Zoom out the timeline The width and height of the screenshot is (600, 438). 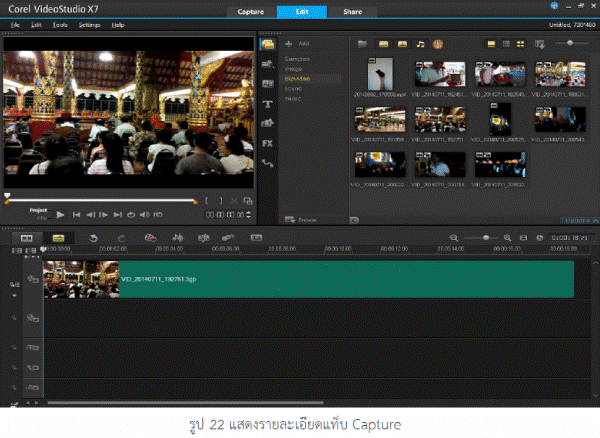pyautogui.click(x=454, y=238)
